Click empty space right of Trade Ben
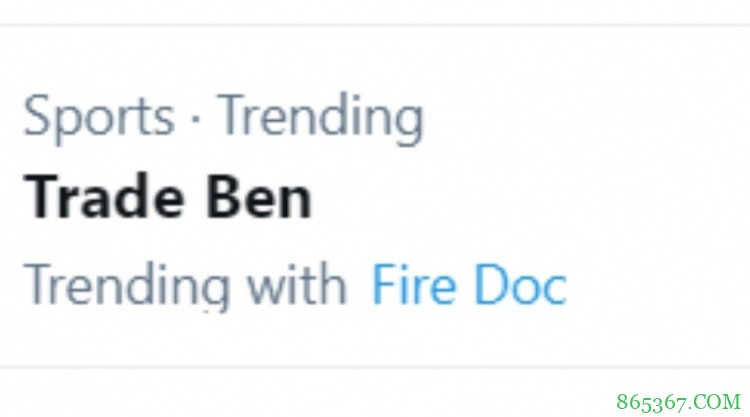This screenshot has width=750, height=417. [x=520, y=198]
